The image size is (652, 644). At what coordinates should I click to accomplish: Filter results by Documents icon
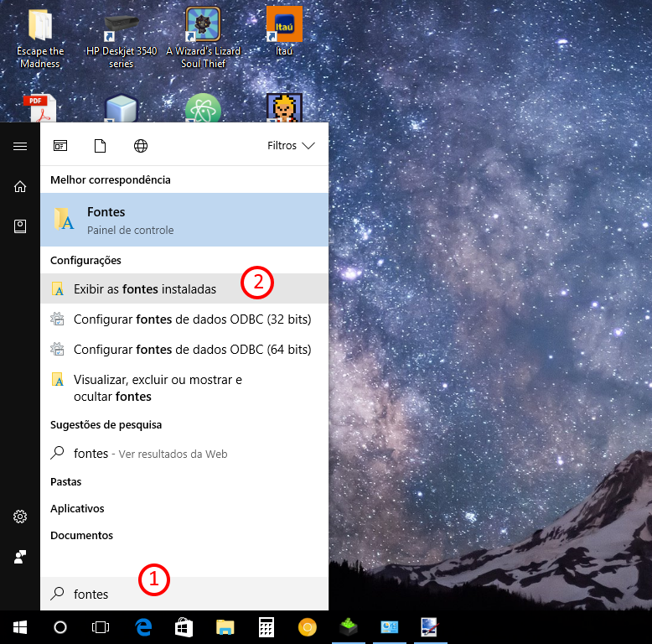point(101,146)
